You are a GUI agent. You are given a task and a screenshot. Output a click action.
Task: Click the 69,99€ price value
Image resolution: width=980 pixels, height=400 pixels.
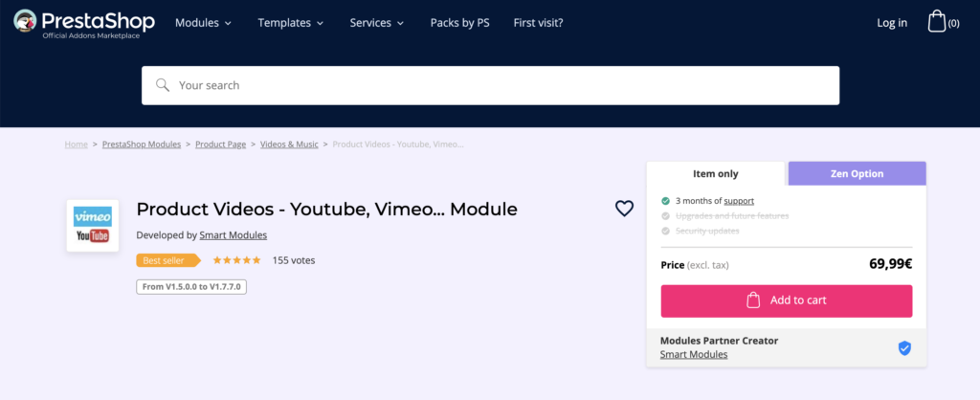(x=891, y=264)
